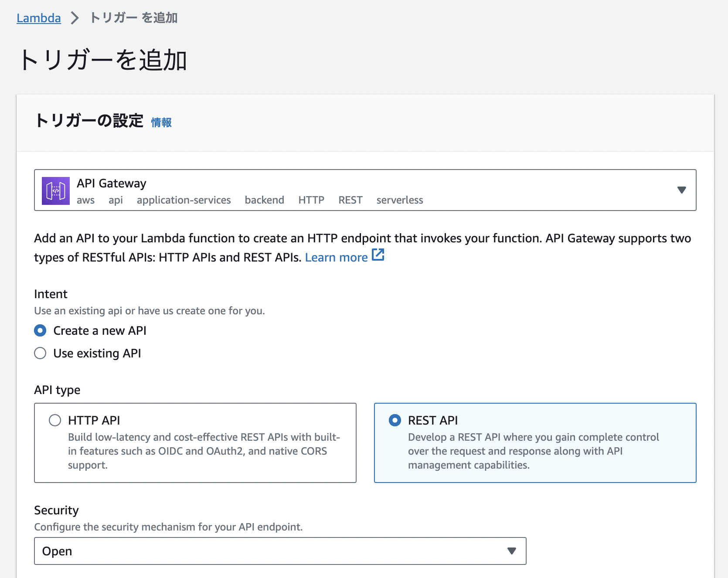The image size is (728, 578).
Task: Click the 'API Gateway' trigger name
Action: click(112, 184)
